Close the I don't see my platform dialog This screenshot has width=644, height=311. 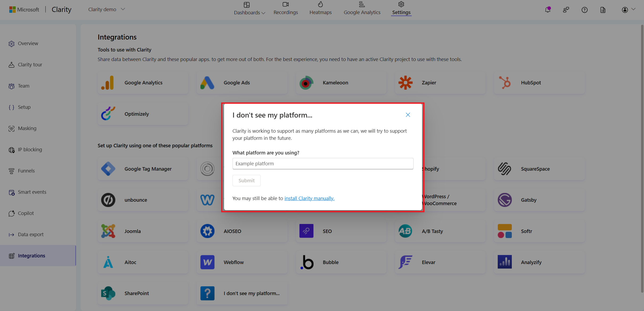[408, 115]
